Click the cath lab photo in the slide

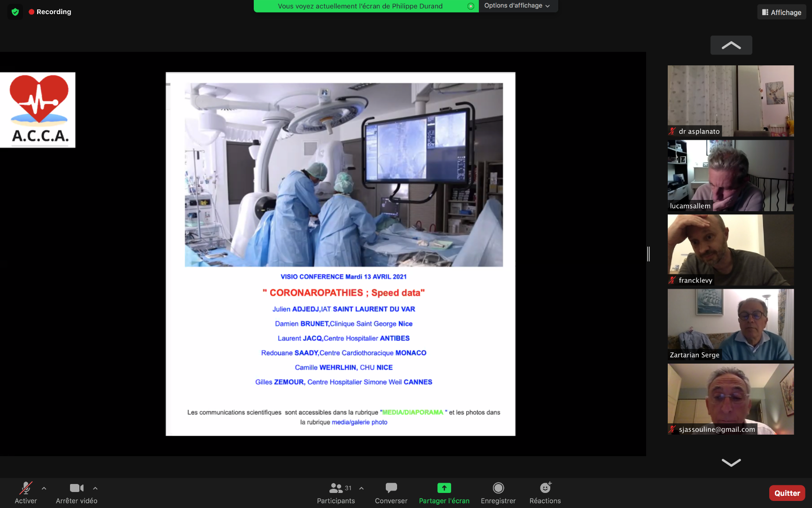pyautogui.click(x=344, y=175)
